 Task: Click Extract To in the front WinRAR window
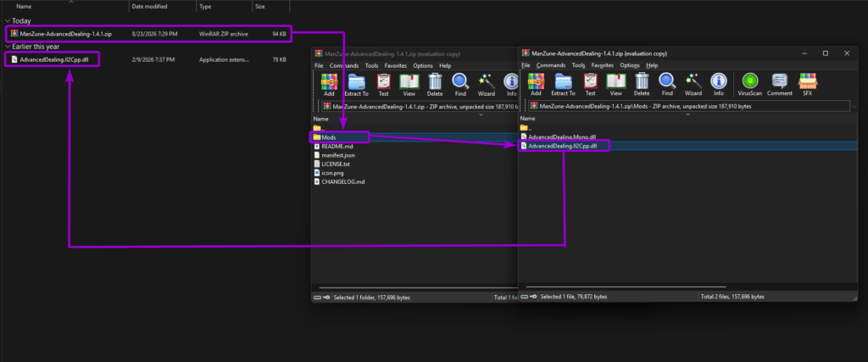coord(563,81)
